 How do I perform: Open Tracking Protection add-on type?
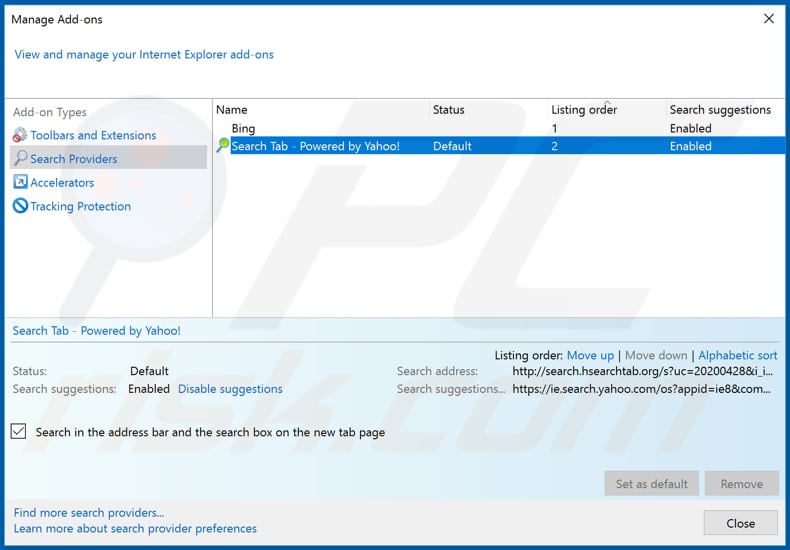[81, 206]
